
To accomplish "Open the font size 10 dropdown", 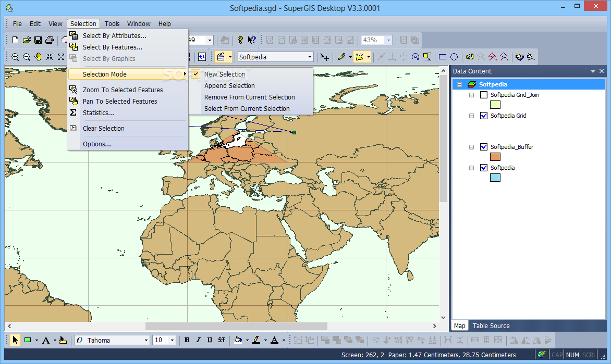I will pos(172,340).
